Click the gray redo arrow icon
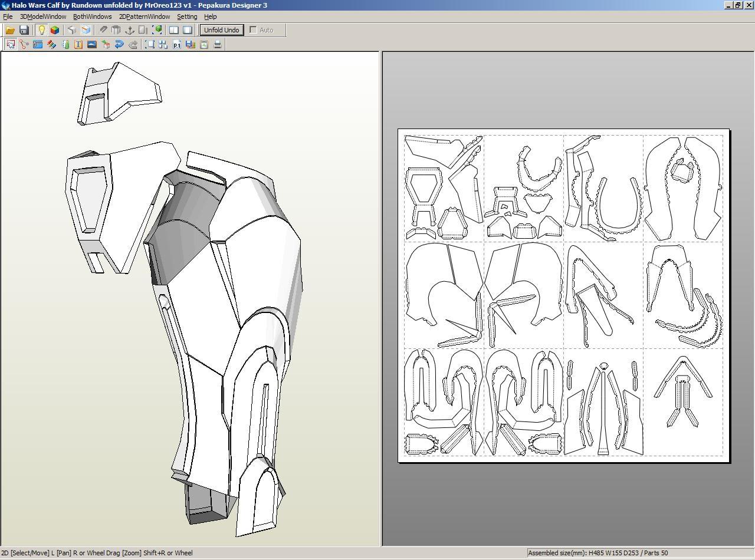Image resolution: width=755 pixels, height=560 pixels. [133, 44]
